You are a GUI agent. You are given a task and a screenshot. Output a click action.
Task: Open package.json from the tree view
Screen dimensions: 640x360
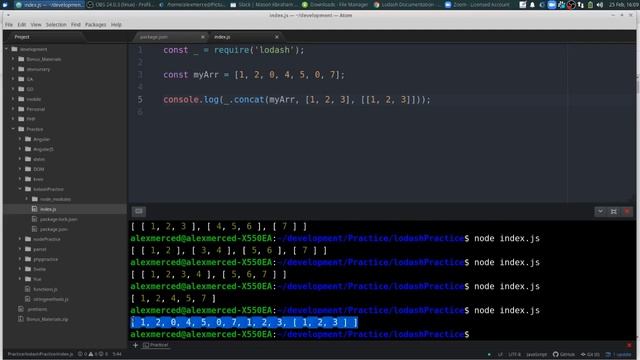[53, 229]
